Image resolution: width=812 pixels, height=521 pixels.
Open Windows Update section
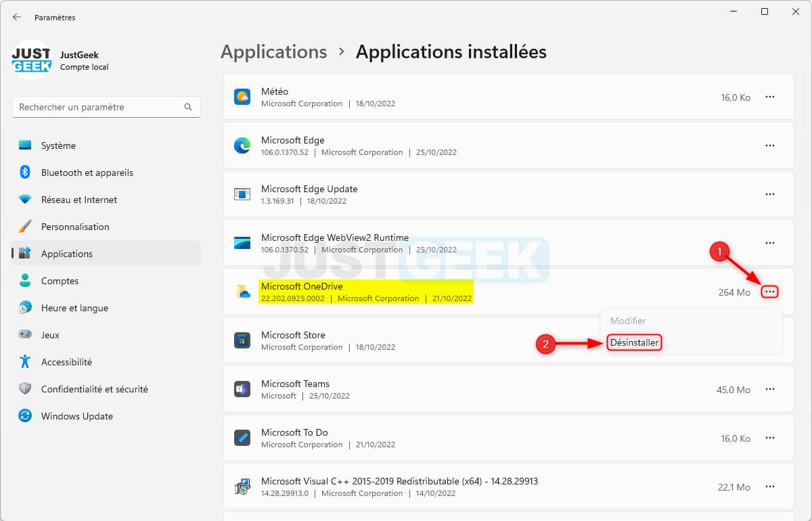[x=106, y=416]
